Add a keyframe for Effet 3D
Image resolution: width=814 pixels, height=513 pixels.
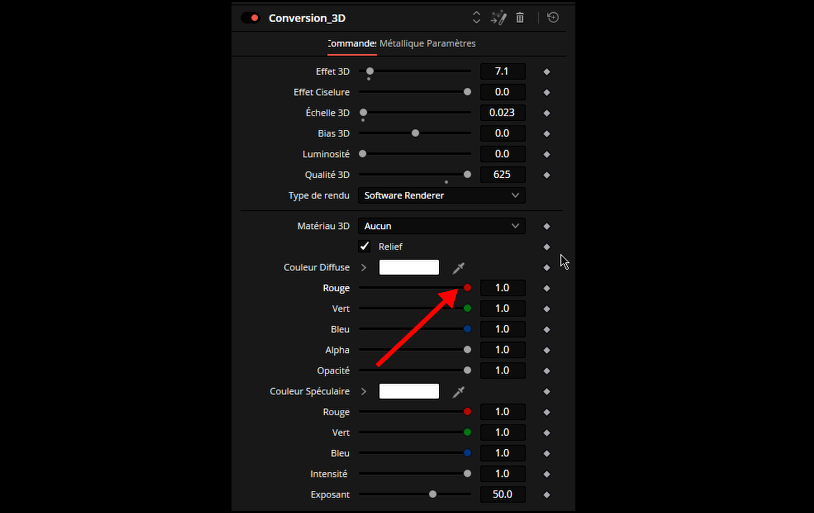tap(546, 72)
